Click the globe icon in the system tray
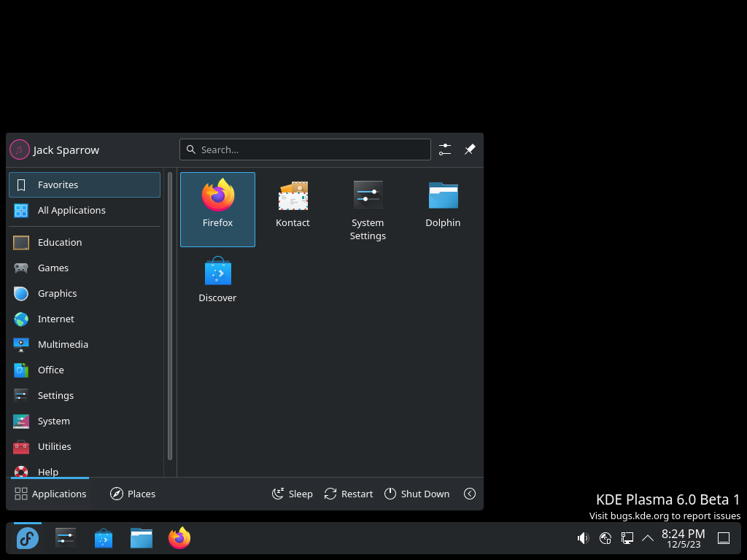 click(x=605, y=539)
